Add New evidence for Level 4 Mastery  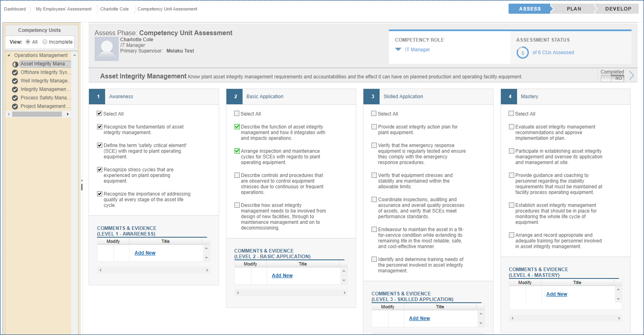click(557, 294)
